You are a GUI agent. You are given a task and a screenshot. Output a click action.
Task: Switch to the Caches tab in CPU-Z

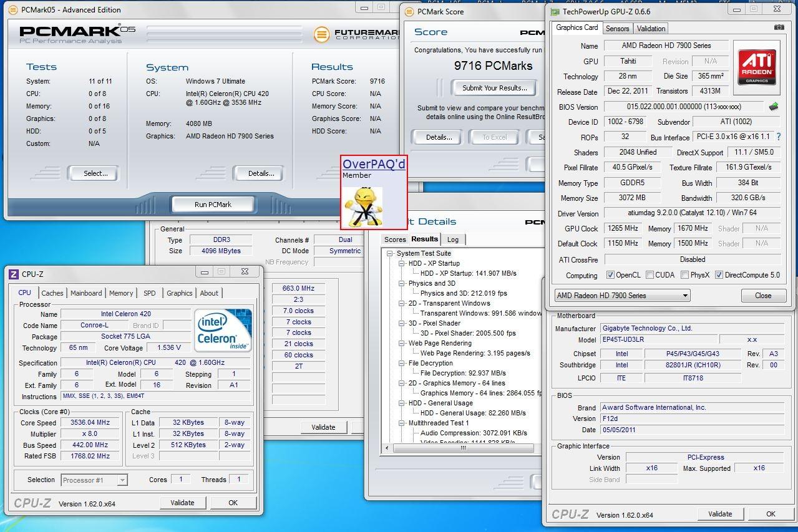pos(52,293)
